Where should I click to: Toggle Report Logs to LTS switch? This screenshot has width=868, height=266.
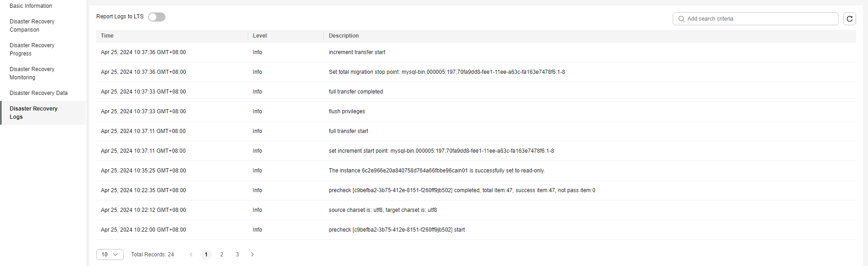coord(157,17)
